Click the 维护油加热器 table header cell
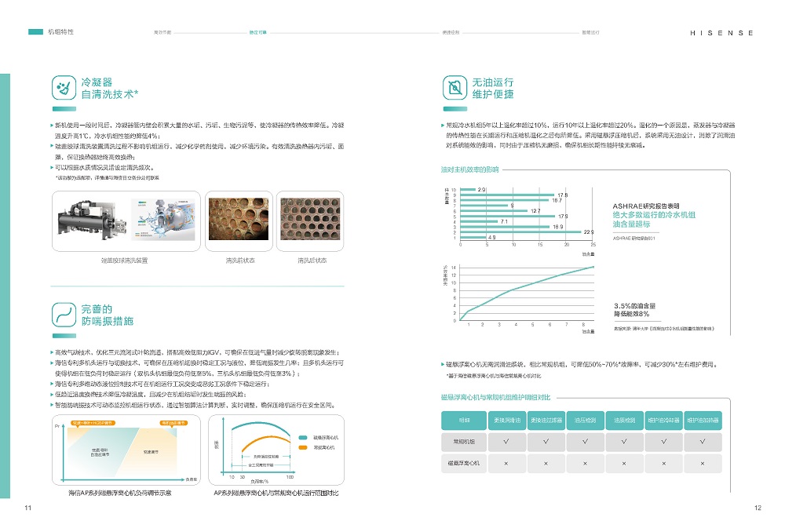The height and width of the screenshot is (532, 785). pos(702,420)
